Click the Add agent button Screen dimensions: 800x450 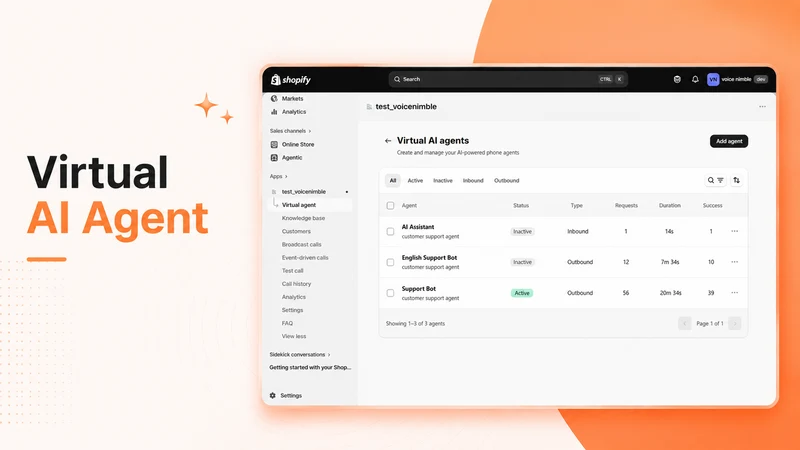729,141
